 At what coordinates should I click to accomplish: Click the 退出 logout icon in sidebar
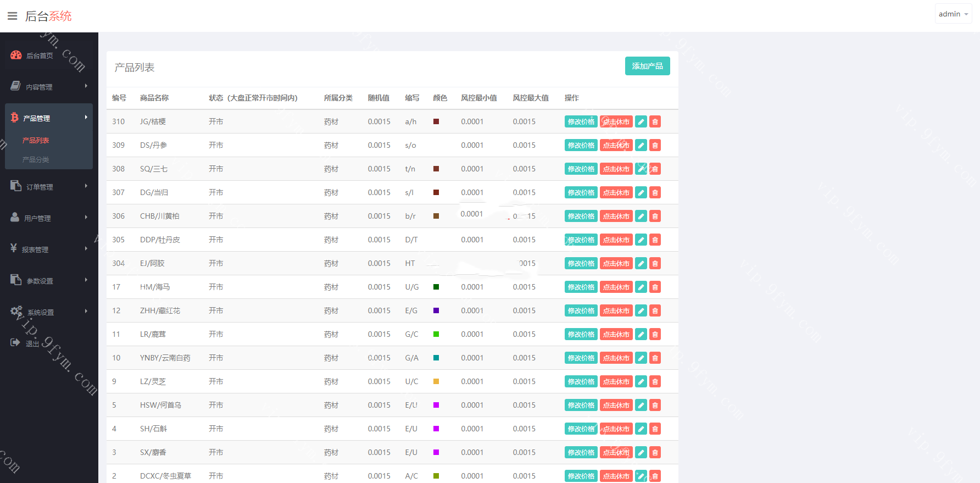pyautogui.click(x=15, y=342)
